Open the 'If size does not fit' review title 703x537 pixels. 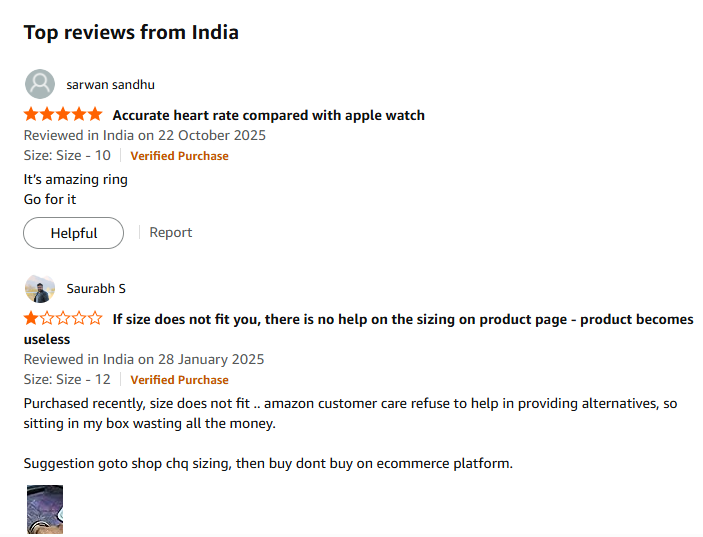tap(402, 320)
